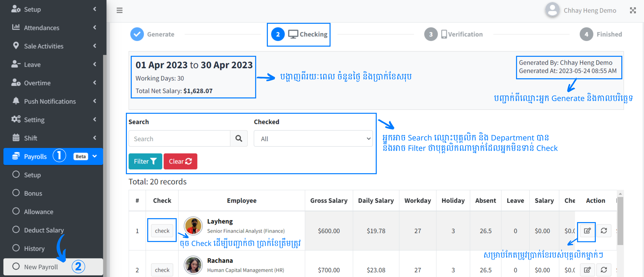Open the Overtime menu label
The height and width of the screenshot is (277, 644).
point(37,83)
